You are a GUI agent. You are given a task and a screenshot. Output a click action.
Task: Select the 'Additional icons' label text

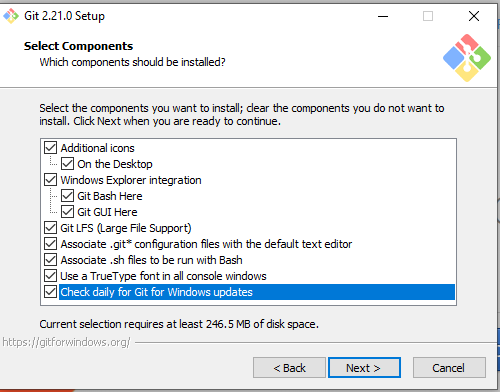[97, 148]
